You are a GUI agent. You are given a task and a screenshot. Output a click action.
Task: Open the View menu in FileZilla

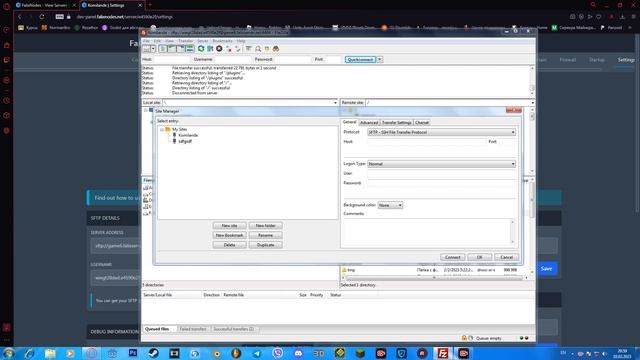click(169, 41)
